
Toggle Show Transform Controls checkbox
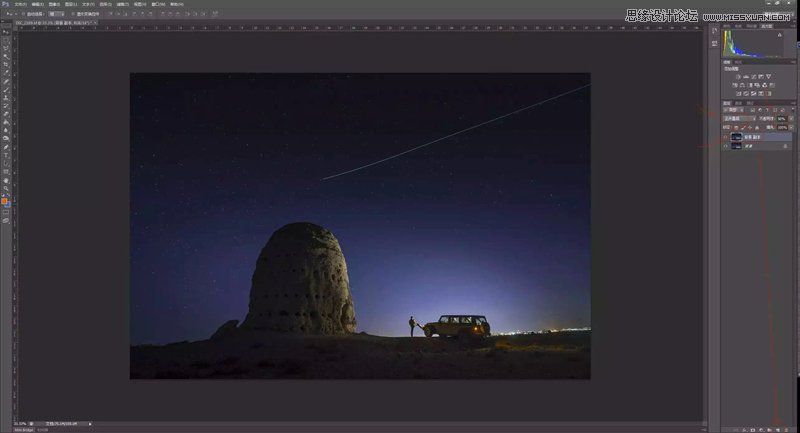click(x=72, y=14)
